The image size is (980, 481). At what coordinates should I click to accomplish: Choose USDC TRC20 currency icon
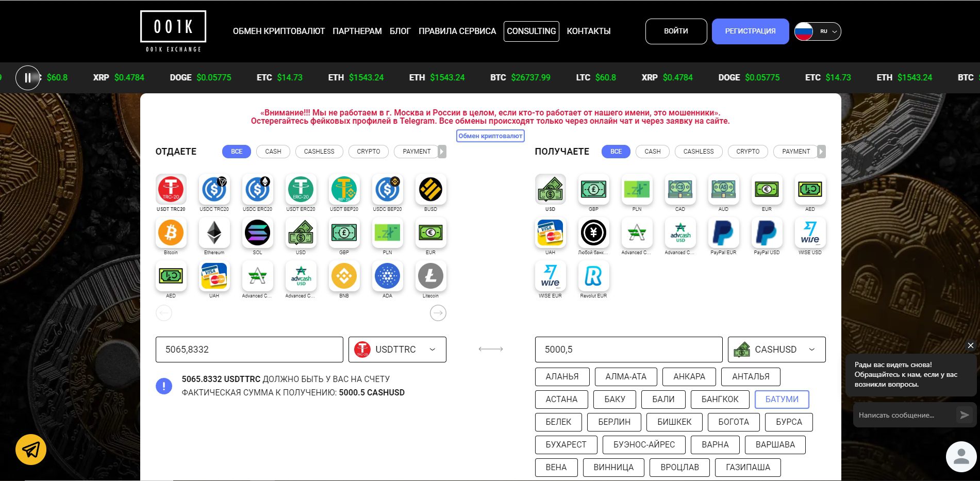(214, 189)
